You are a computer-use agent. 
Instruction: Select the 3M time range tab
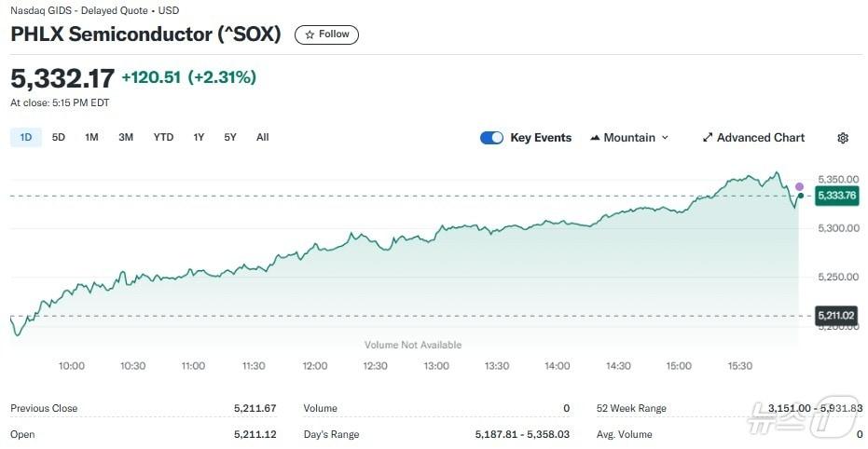[126, 138]
